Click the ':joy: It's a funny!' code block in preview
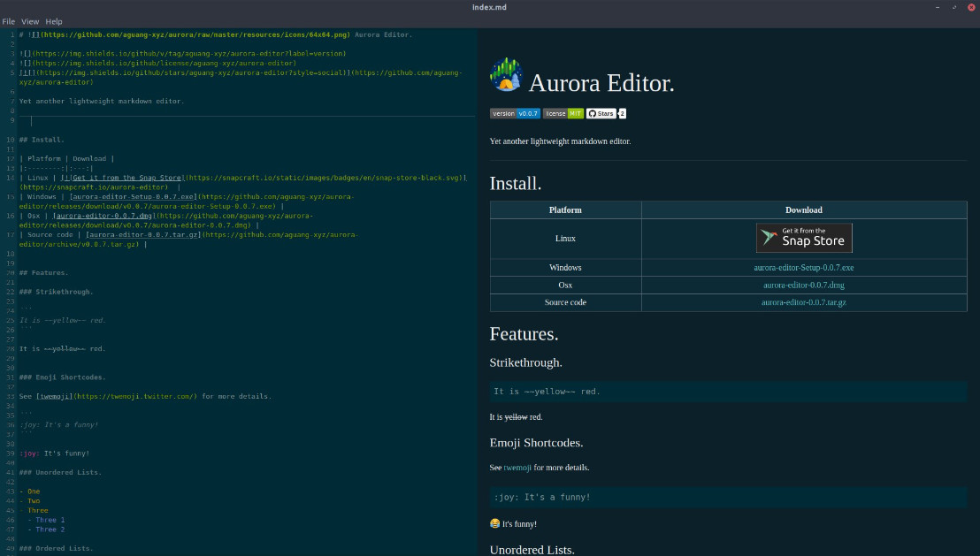 pos(728,498)
